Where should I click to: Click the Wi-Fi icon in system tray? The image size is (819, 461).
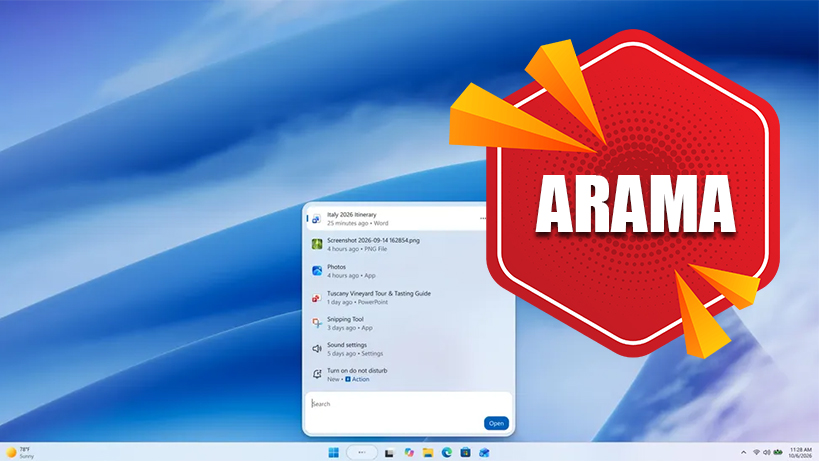[756, 452]
